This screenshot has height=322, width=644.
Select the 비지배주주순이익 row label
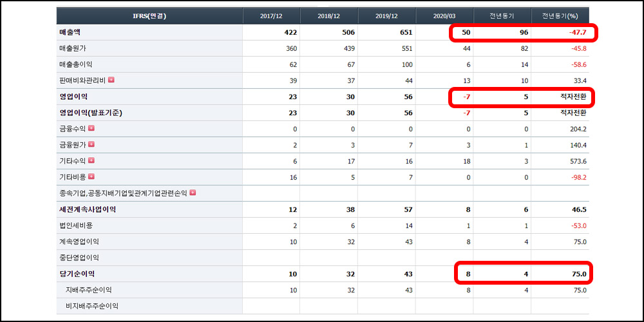pyautogui.click(x=92, y=306)
